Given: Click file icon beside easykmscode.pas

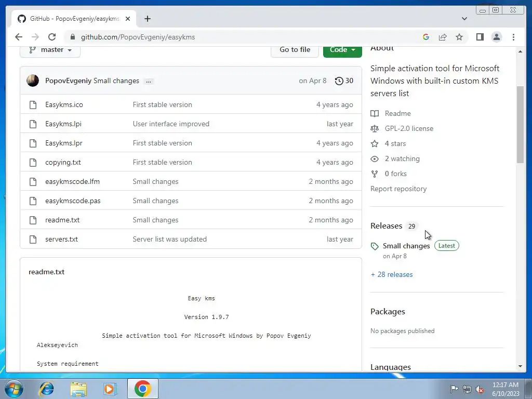Looking at the screenshot, I should 33,201.
